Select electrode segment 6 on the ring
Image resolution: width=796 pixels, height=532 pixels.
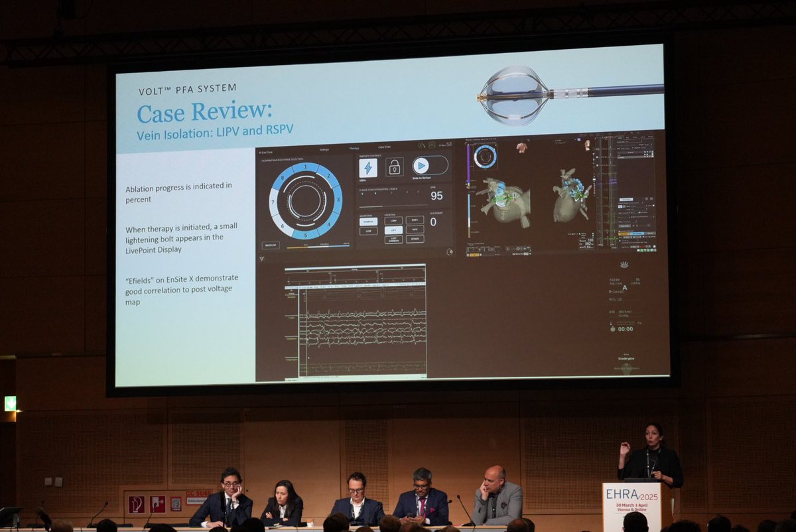[x=283, y=226]
